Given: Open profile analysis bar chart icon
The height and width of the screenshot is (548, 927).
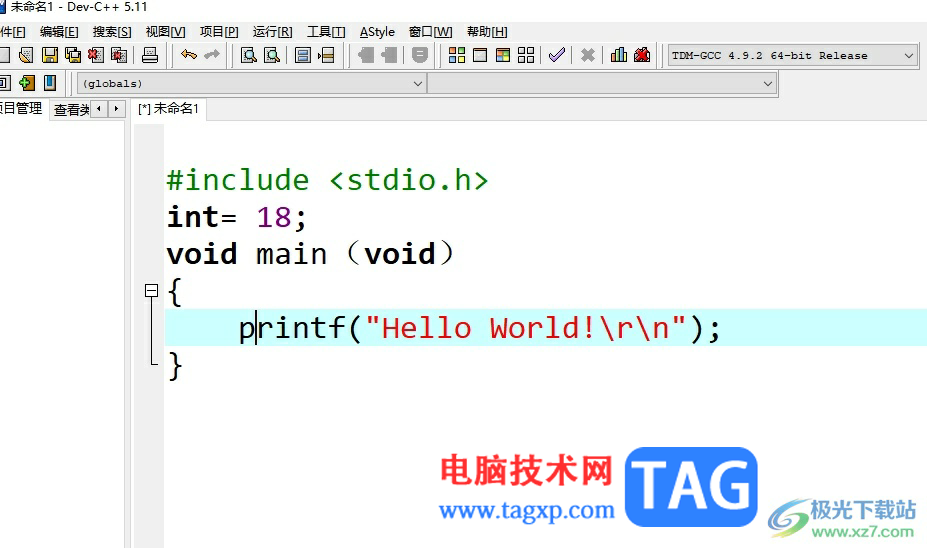Looking at the screenshot, I should coord(619,56).
